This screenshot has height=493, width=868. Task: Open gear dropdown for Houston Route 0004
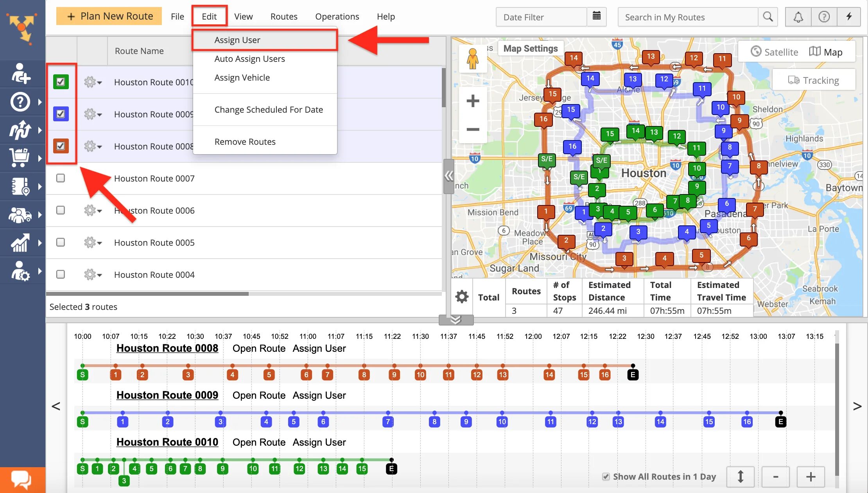[92, 275]
